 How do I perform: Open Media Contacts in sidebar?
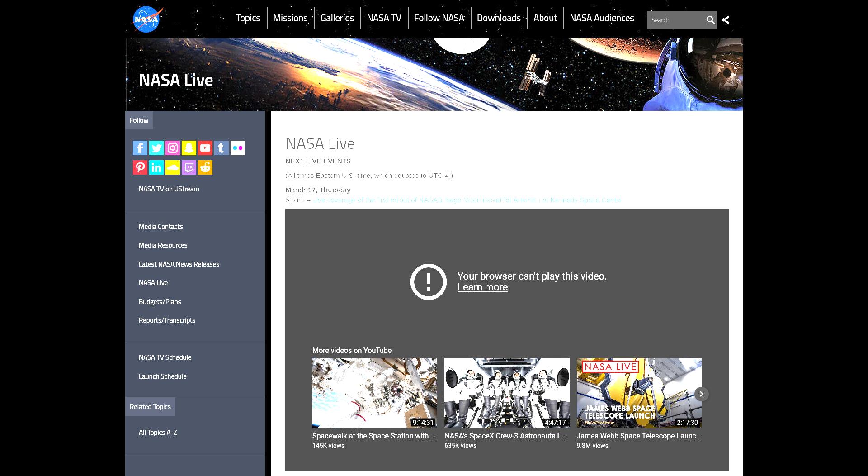(x=161, y=227)
